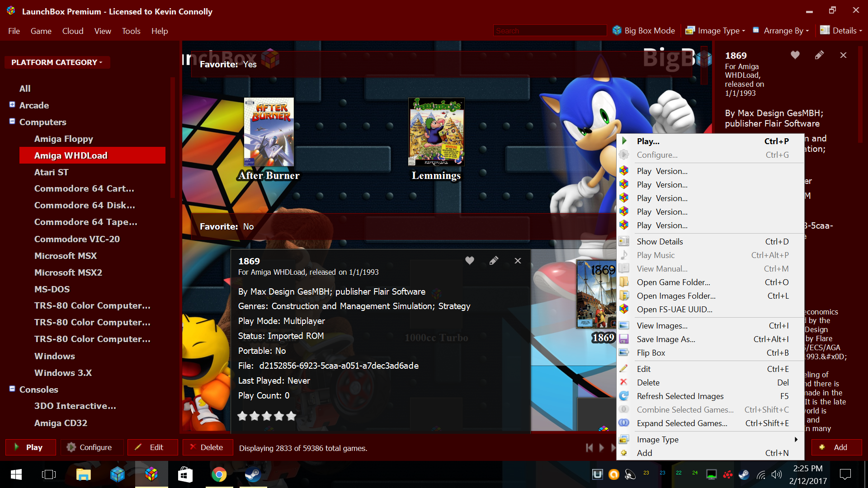
Task: Select the Amiga Floppy platform
Action: 64,139
